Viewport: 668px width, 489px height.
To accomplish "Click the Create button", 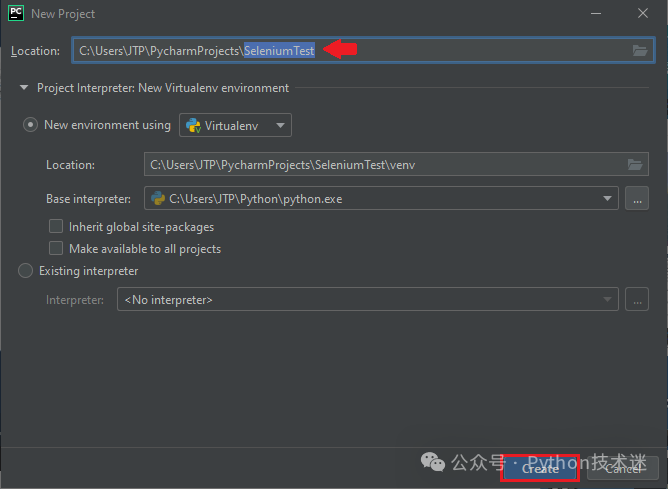I will (x=540, y=469).
